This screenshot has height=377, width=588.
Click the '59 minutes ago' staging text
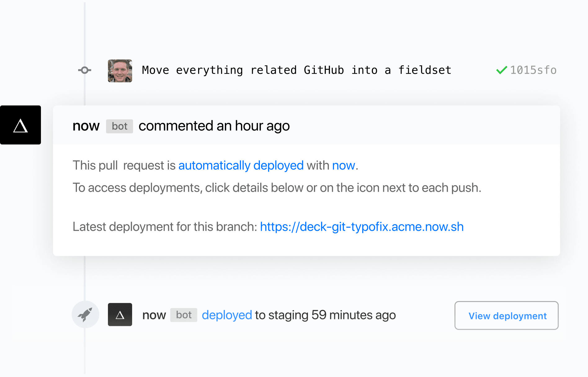tap(354, 315)
